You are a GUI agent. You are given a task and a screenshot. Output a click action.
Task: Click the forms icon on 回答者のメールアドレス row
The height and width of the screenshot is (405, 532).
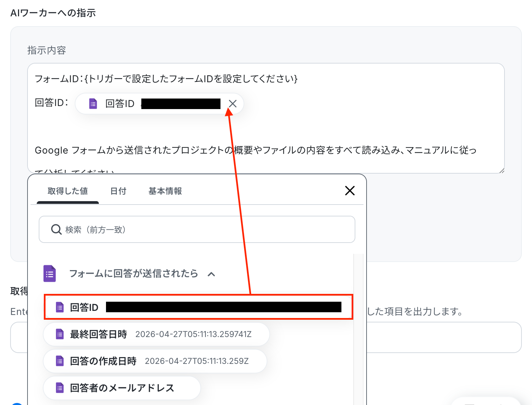60,388
